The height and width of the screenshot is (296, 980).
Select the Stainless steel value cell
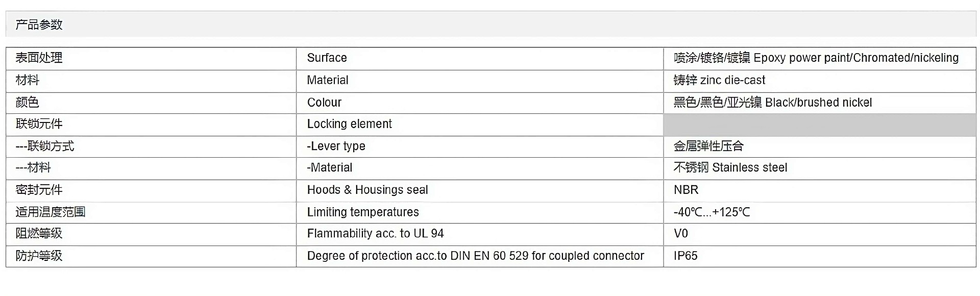(x=820, y=168)
